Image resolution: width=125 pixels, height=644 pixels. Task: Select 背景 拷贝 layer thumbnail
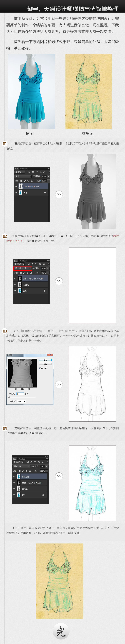(19, 476)
